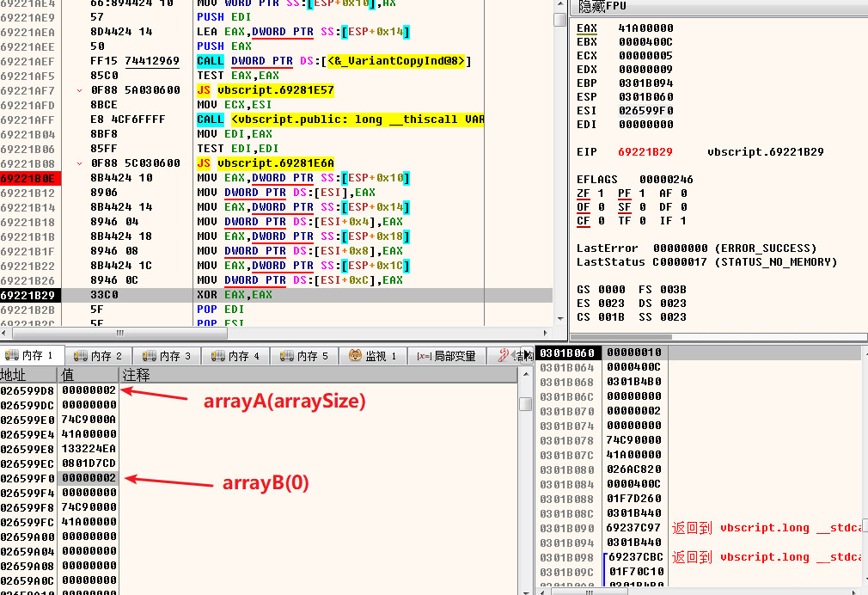Select the XOR EAX,EAX instruction

[x=235, y=295]
